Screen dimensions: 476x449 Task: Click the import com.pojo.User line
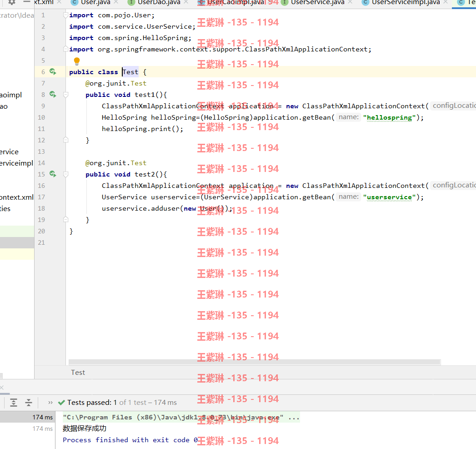(112, 15)
